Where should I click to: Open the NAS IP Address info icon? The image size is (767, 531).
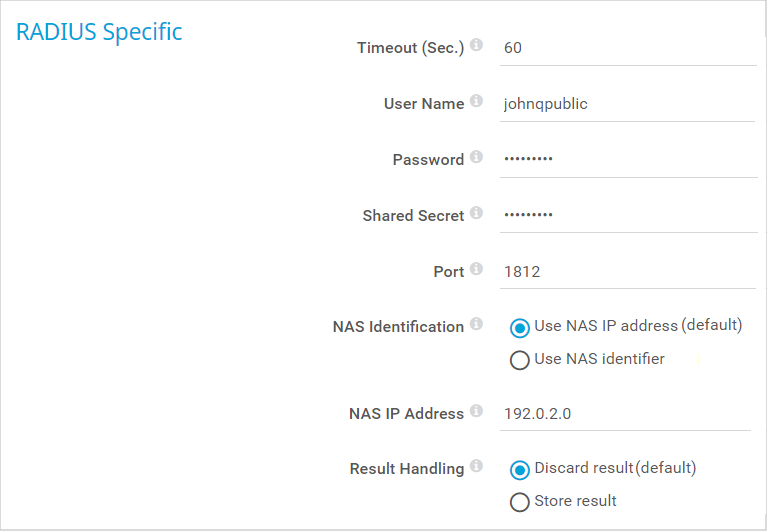point(476,411)
